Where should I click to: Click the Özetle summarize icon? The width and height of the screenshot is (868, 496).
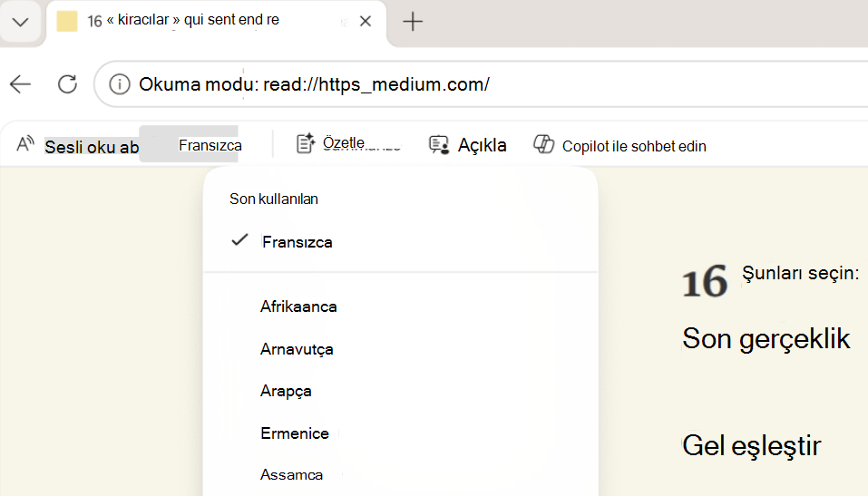click(306, 143)
